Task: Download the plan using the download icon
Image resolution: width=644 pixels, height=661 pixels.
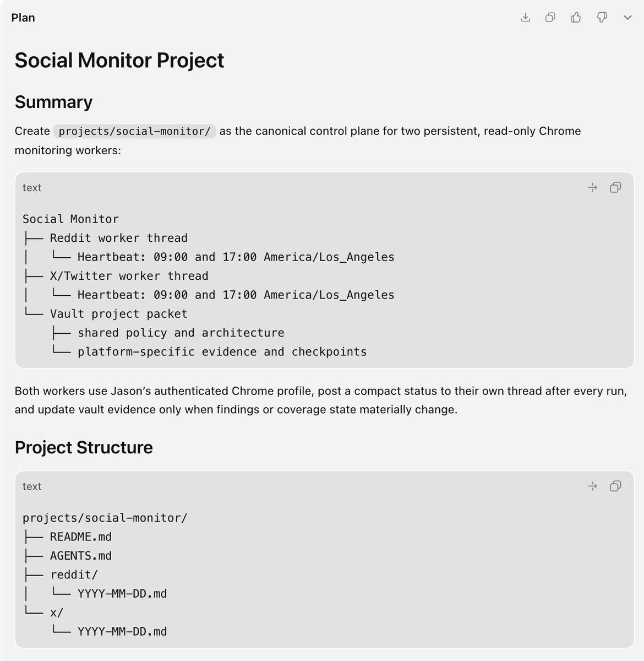Action: click(526, 18)
